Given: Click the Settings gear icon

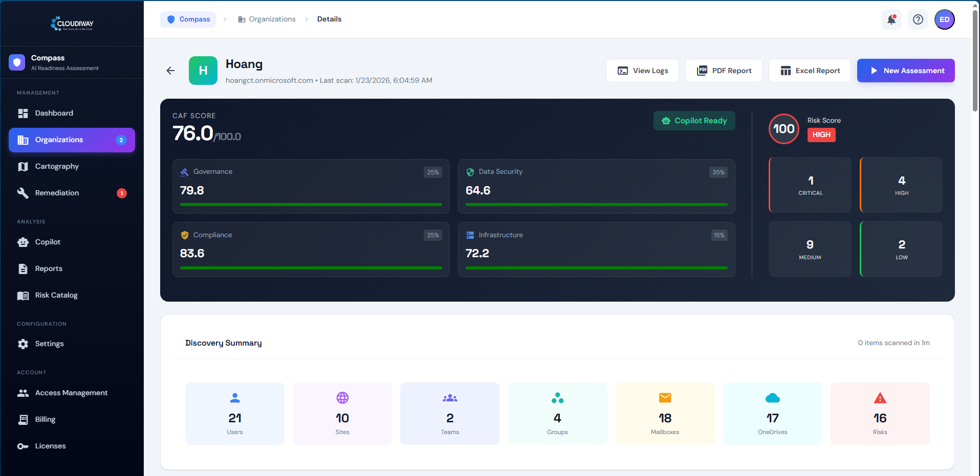Looking at the screenshot, I should tap(23, 344).
